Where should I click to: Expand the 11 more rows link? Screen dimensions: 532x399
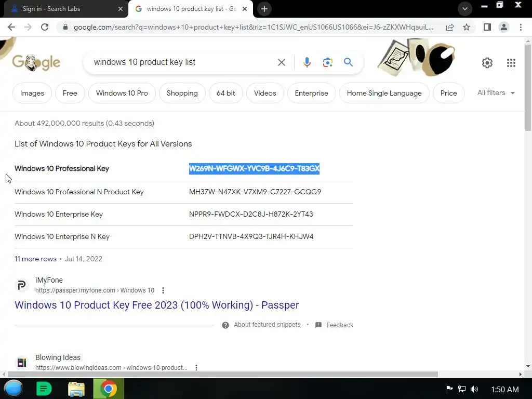(36, 259)
